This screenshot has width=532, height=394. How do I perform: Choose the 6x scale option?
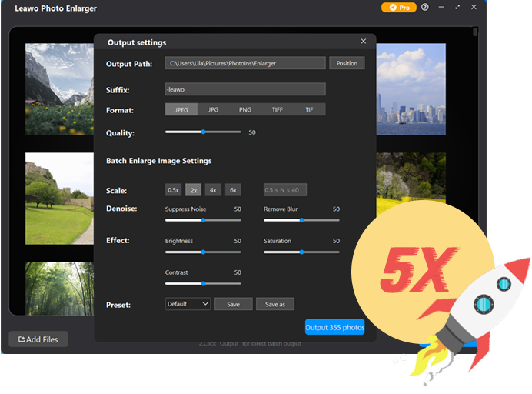(x=233, y=190)
